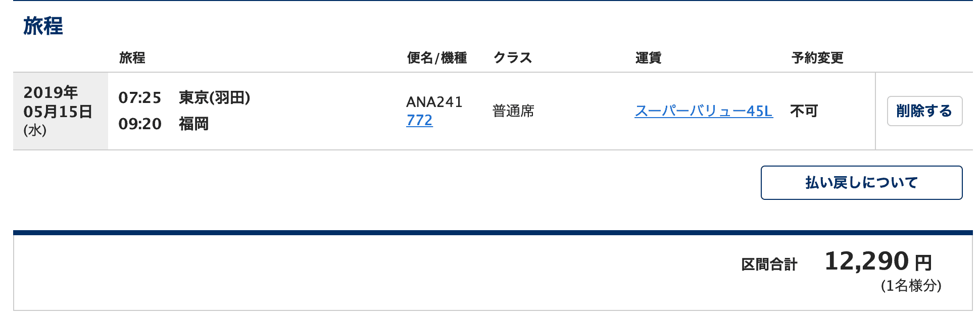Click the 便名/機種 column header
This screenshot has height=319, width=980.
436,58
